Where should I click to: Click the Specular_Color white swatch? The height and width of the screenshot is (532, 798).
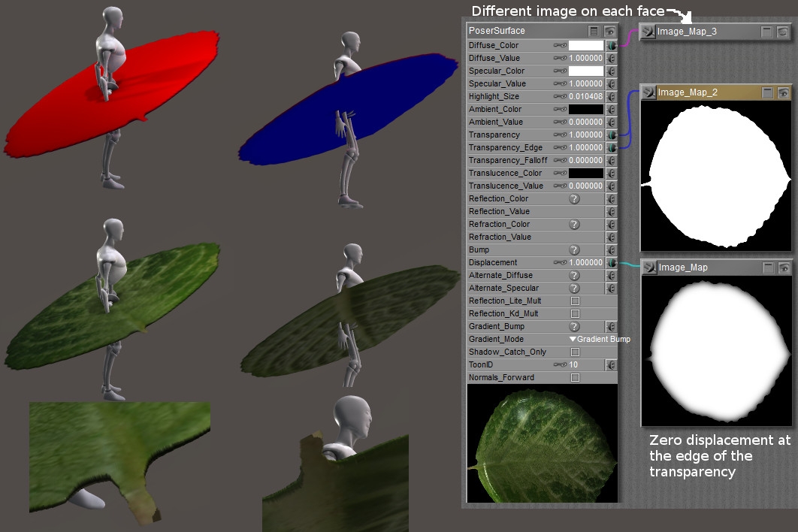click(x=586, y=71)
